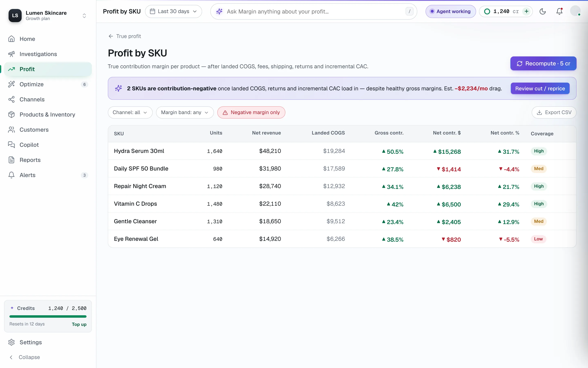Expand the Lumen Skincare workspace switcher
Image resolution: width=588 pixels, height=368 pixels.
pos(84,16)
